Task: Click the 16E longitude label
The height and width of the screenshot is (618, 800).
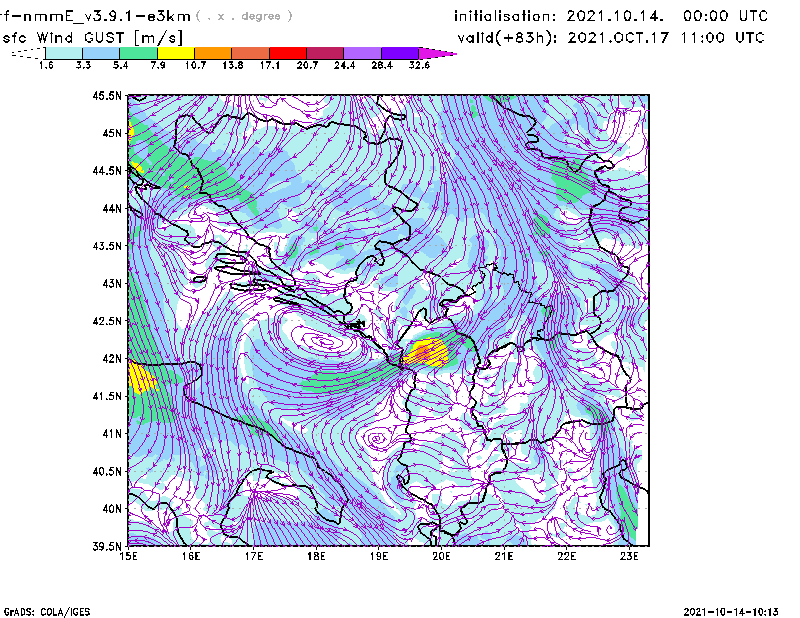Action: point(191,556)
